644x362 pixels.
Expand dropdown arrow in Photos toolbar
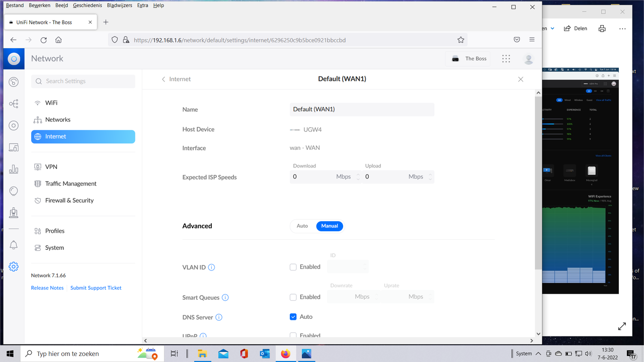pos(552,29)
